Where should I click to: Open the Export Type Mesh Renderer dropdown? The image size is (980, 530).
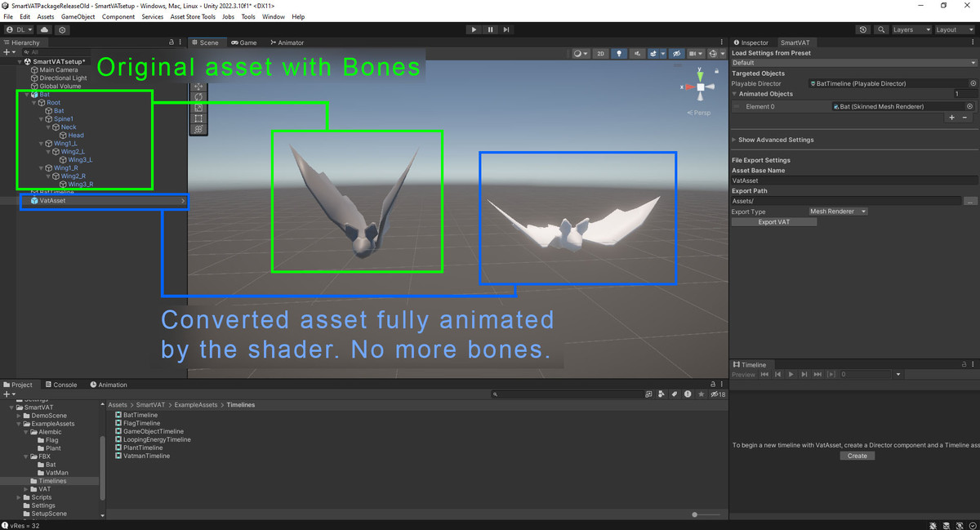[x=837, y=212]
